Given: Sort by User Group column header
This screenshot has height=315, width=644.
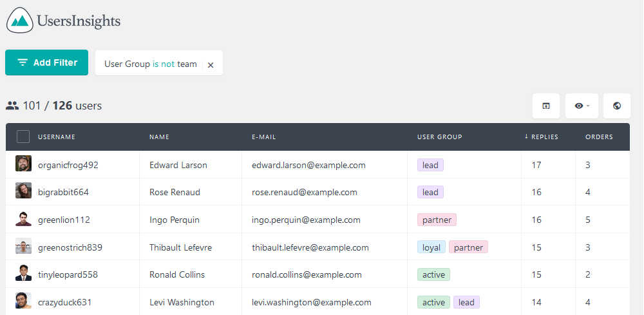Looking at the screenshot, I should pos(439,137).
